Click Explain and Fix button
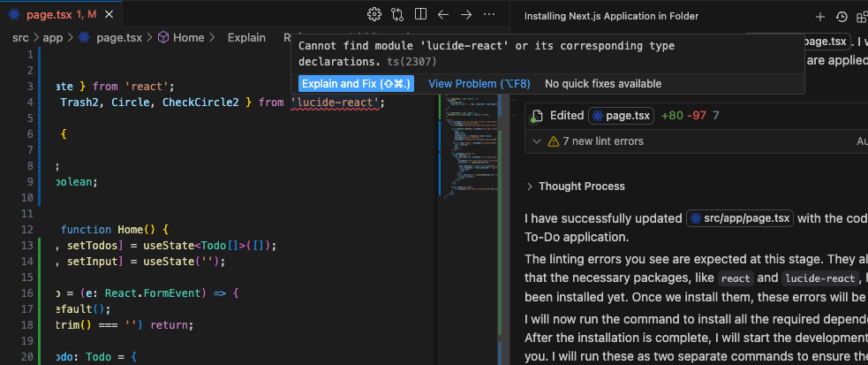The width and height of the screenshot is (868, 365). point(356,84)
